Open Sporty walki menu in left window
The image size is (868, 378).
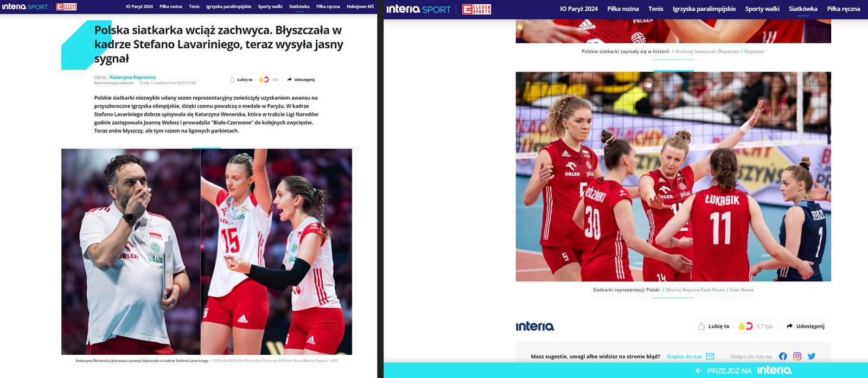point(270,7)
